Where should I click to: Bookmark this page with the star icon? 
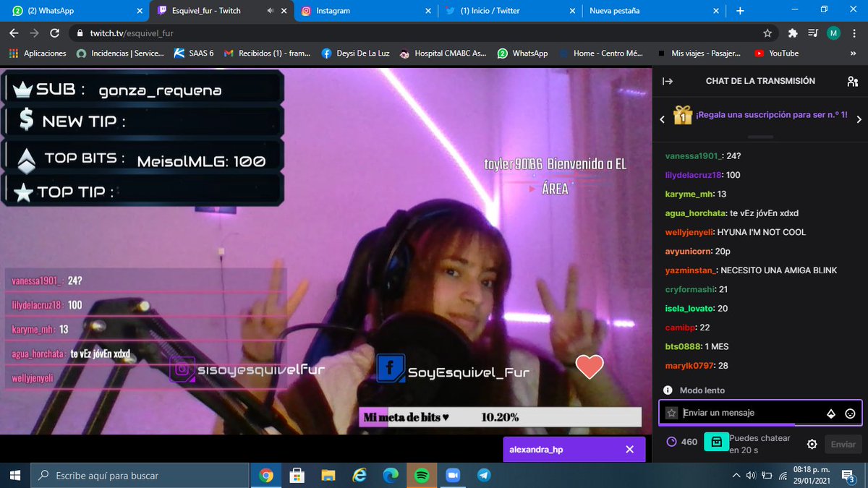coord(767,33)
